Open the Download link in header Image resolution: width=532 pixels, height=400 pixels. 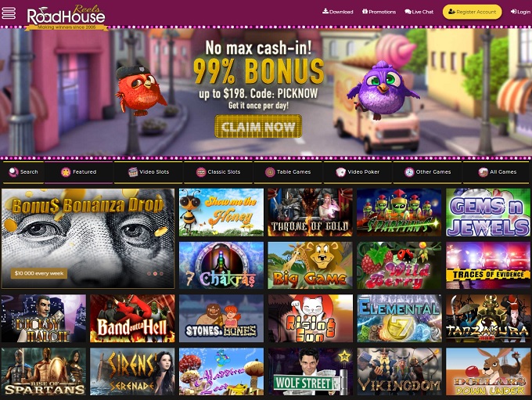[x=338, y=12]
